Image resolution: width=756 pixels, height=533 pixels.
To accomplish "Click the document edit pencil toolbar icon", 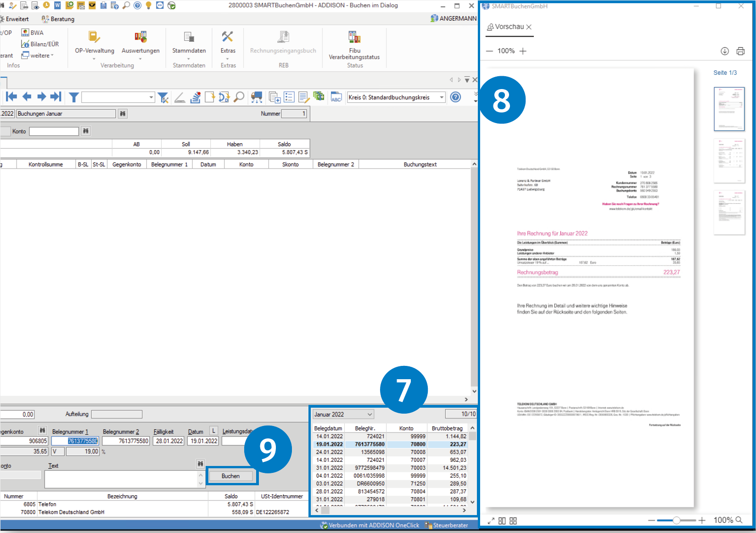I will [x=304, y=97].
